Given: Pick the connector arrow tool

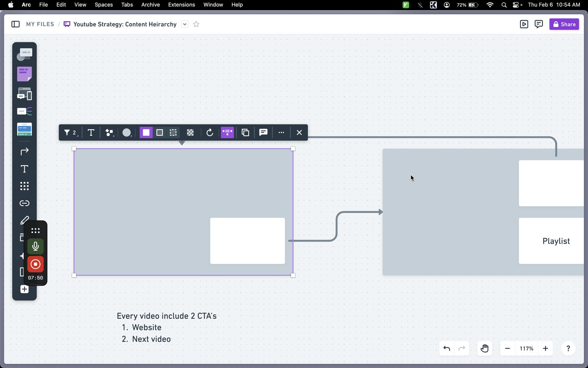Looking at the screenshot, I should click(24, 151).
